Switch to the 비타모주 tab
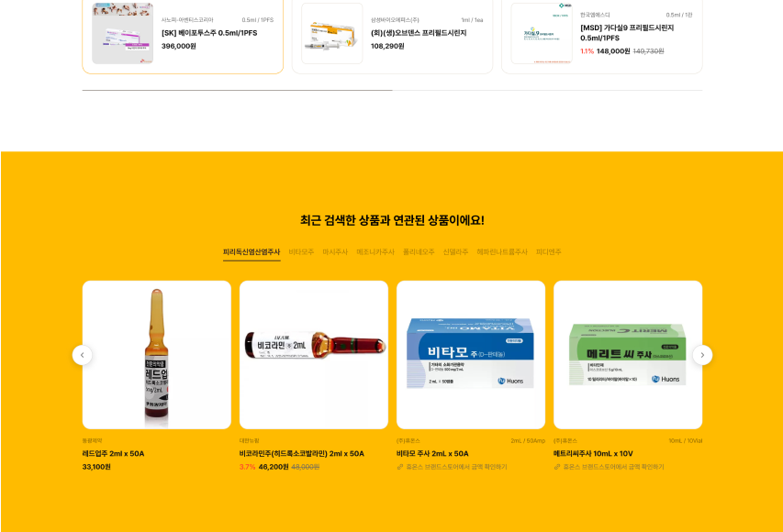The width and height of the screenshot is (783, 532). pos(302,252)
